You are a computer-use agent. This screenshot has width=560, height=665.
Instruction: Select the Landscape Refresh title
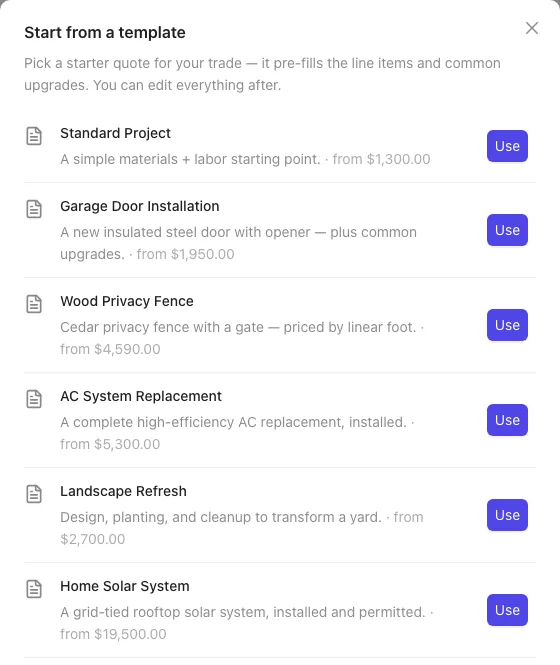(x=123, y=491)
